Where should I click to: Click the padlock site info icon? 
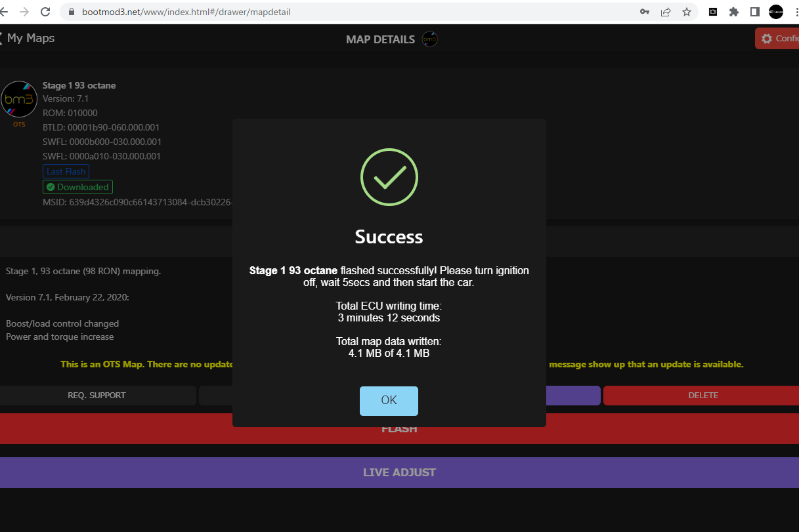(x=71, y=12)
